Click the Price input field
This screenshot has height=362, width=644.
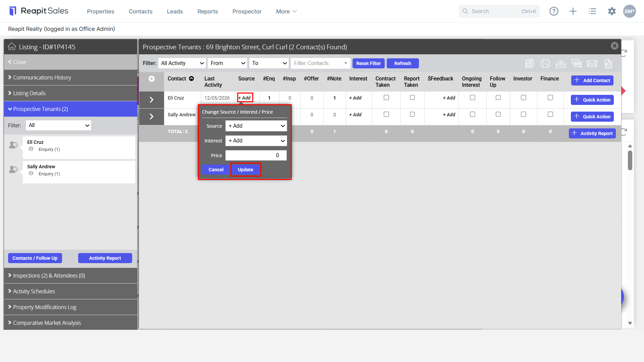tap(256, 156)
